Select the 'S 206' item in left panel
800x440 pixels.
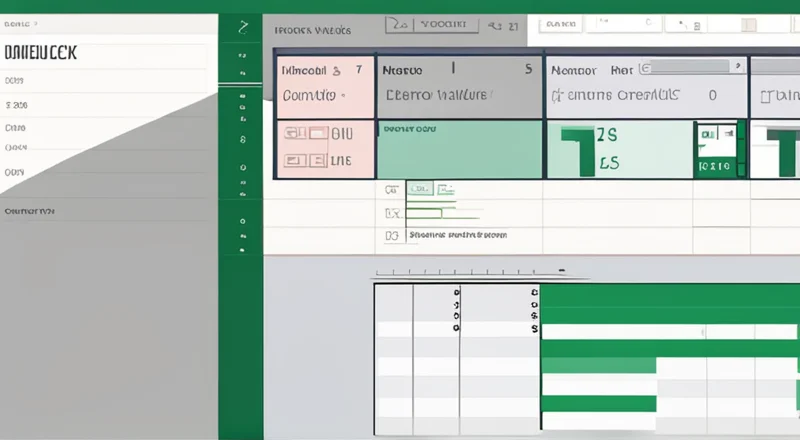16,104
